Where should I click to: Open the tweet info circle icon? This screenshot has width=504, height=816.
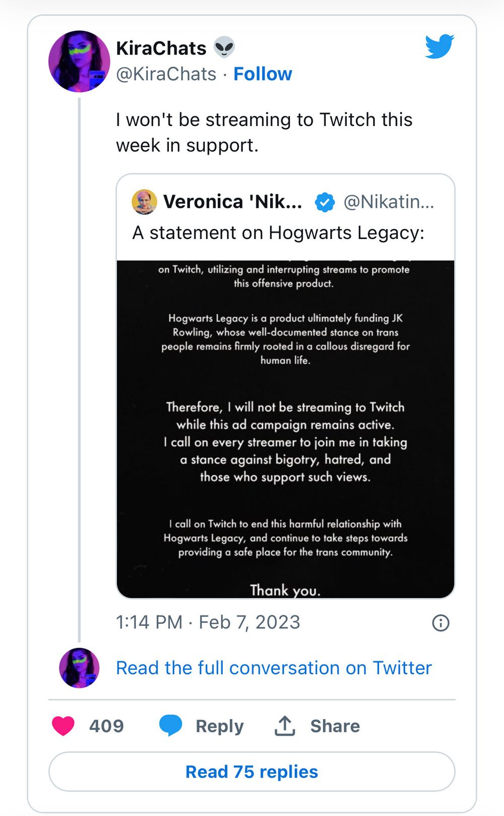click(x=440, y=623)
